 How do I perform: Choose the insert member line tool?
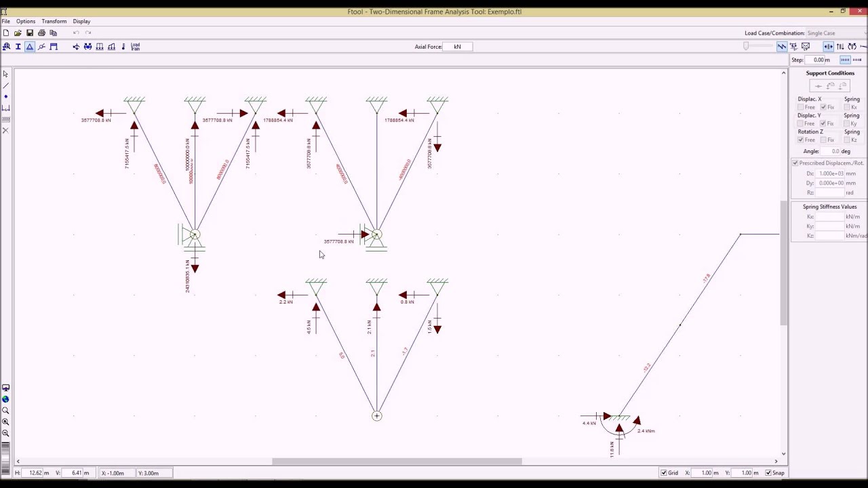click(5, 85)
